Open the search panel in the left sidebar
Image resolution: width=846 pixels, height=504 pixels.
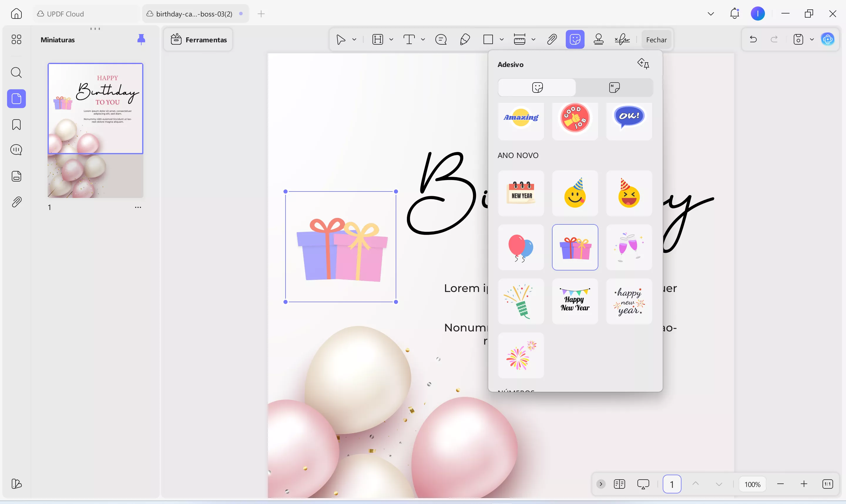(16, 73)
